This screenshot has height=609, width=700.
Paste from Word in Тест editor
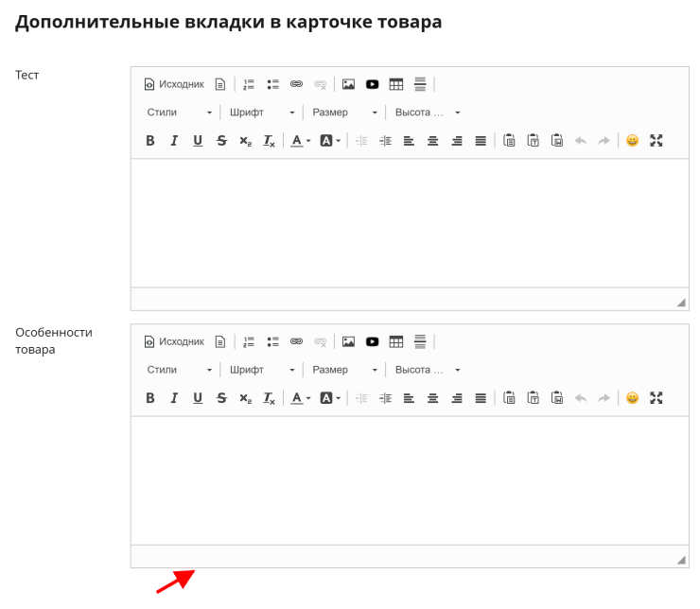557,141
